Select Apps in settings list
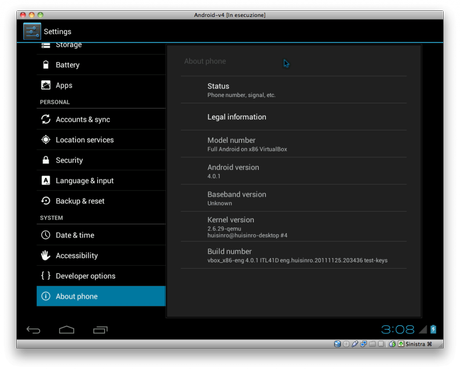Image resolution: width=460 pixels, height=371 pixels. point(101,85)
